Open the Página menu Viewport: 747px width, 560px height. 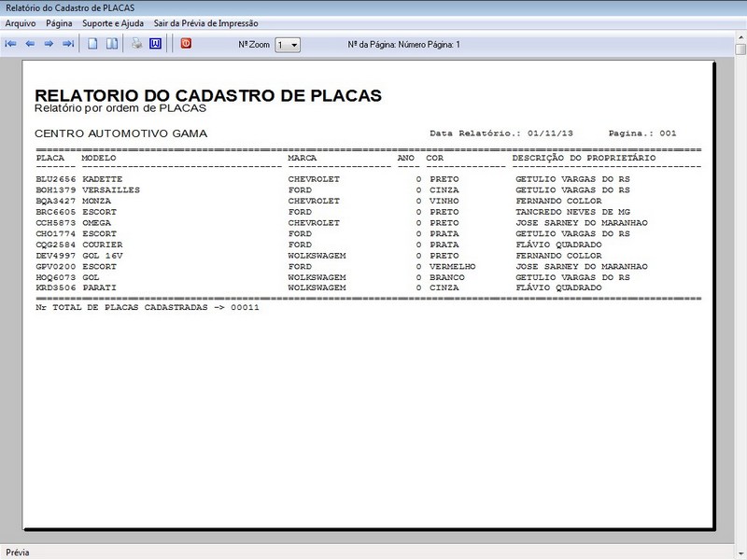[x=59, y=23]
